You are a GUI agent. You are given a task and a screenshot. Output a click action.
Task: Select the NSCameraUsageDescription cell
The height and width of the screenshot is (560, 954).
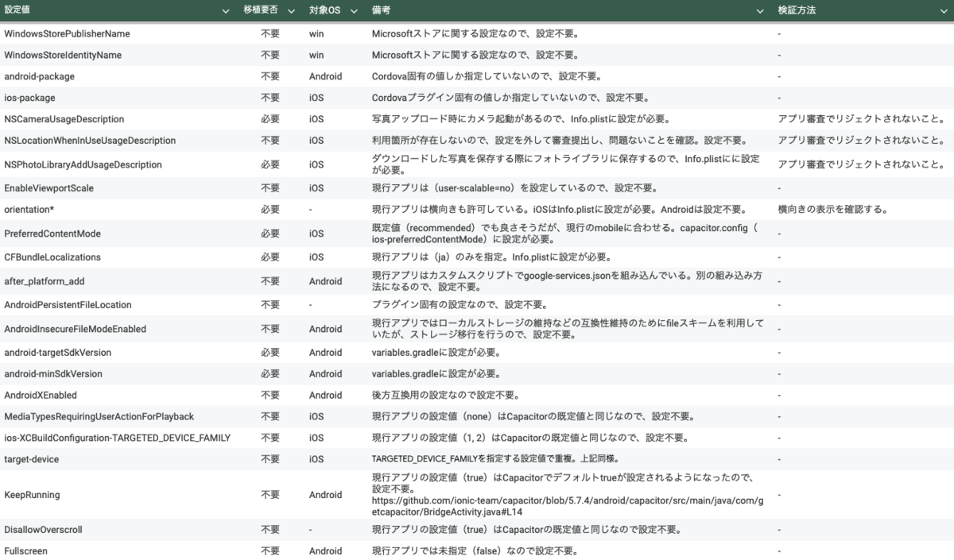(x=64, y=119)
